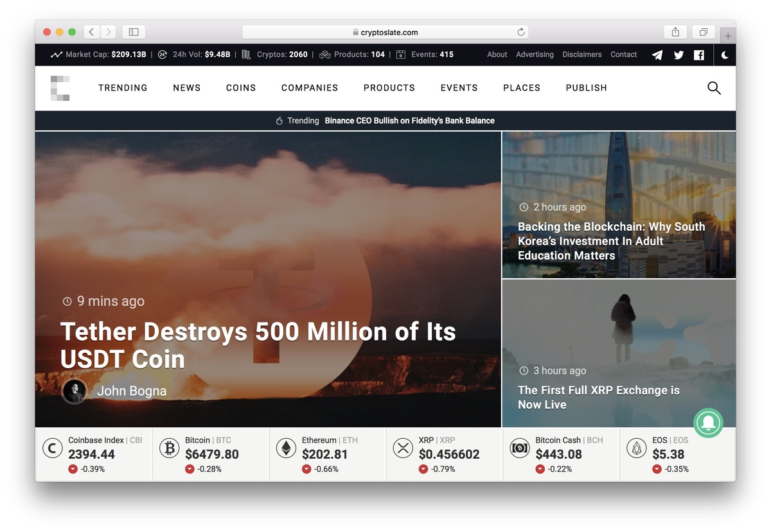
Task: Open the Contact link
Action: [x=624, y=55]
